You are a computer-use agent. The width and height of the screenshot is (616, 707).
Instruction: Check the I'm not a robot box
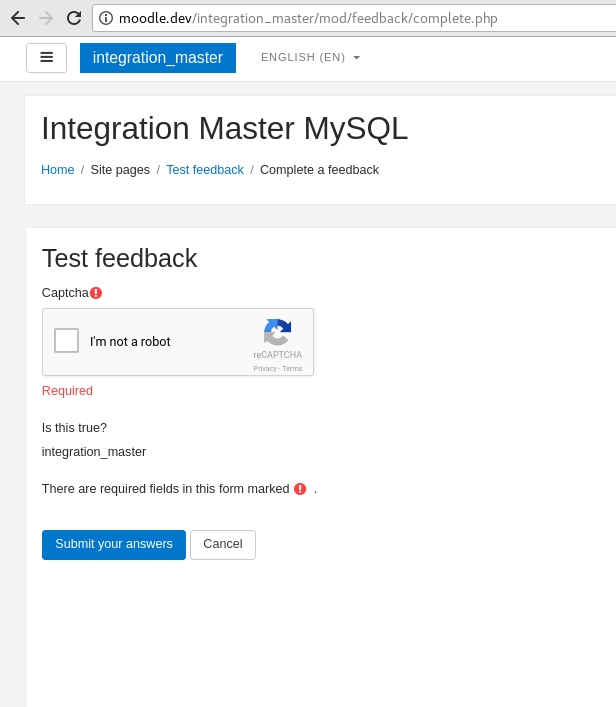coord(66,340)
